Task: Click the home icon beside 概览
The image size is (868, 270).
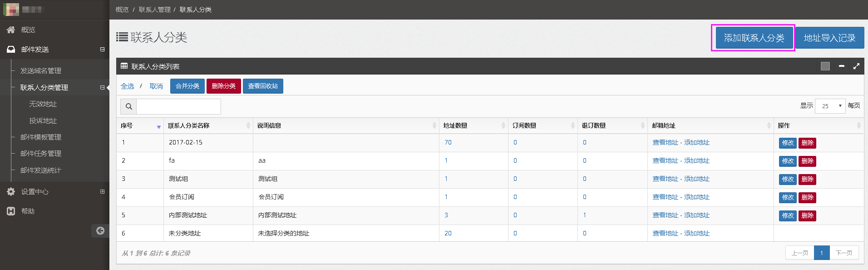Action: tap(11, 30)
